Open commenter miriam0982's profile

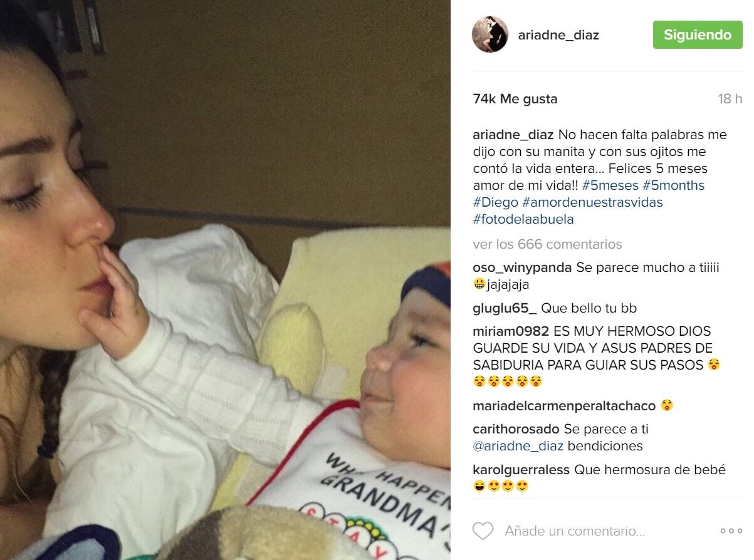point(511,331)
